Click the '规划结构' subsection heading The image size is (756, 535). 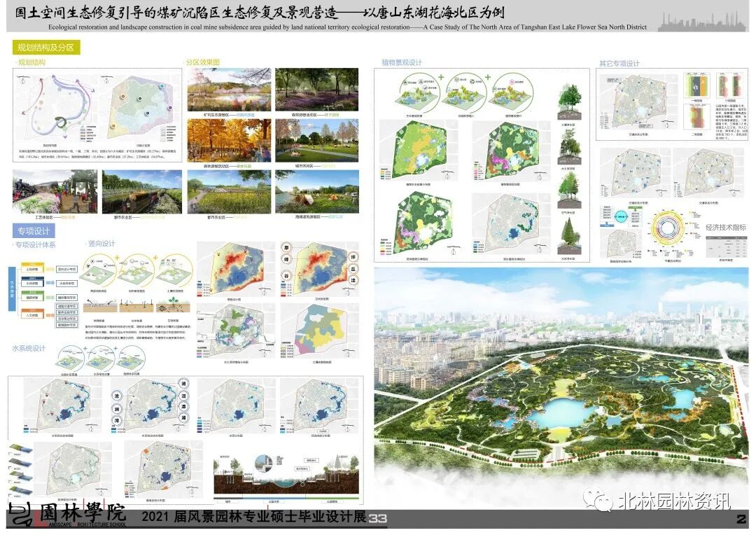pyautogui.click(x=31, y=62)
